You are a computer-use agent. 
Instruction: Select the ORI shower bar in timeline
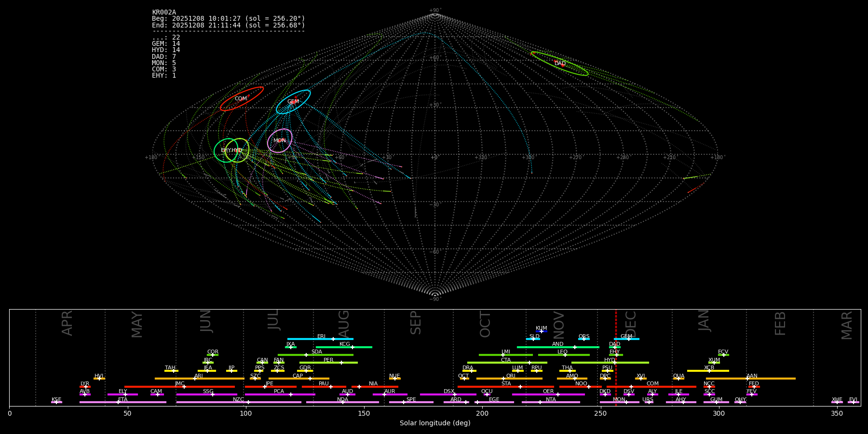coord(509,379)
